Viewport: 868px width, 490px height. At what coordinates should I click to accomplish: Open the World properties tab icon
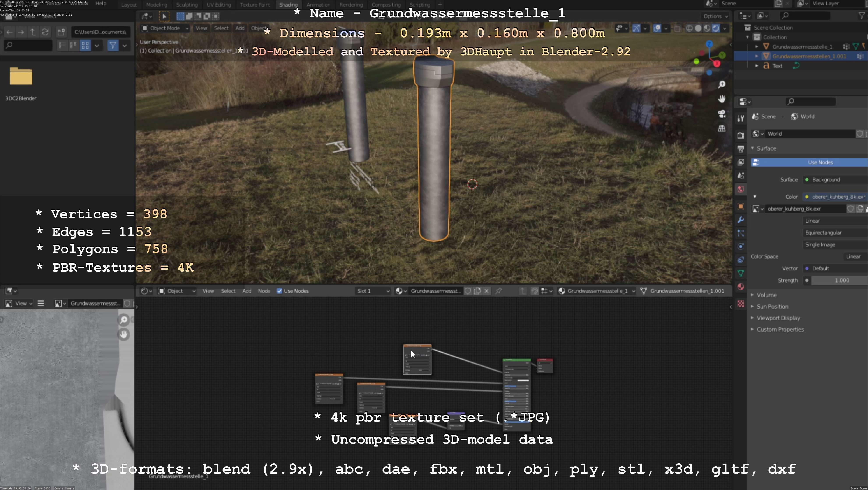click(741, 189)
